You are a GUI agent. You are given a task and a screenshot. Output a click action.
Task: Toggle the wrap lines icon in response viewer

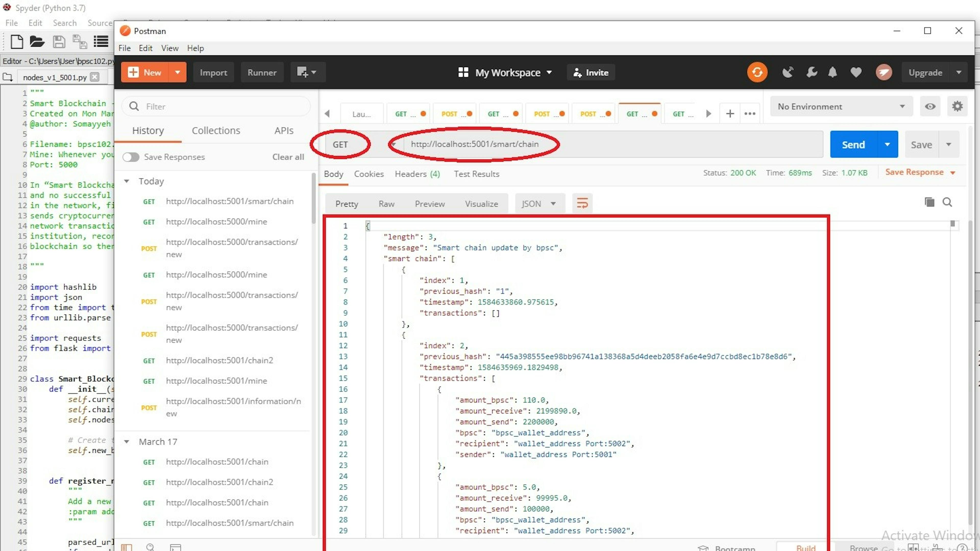pyautogui.click(x=582, y=204)
